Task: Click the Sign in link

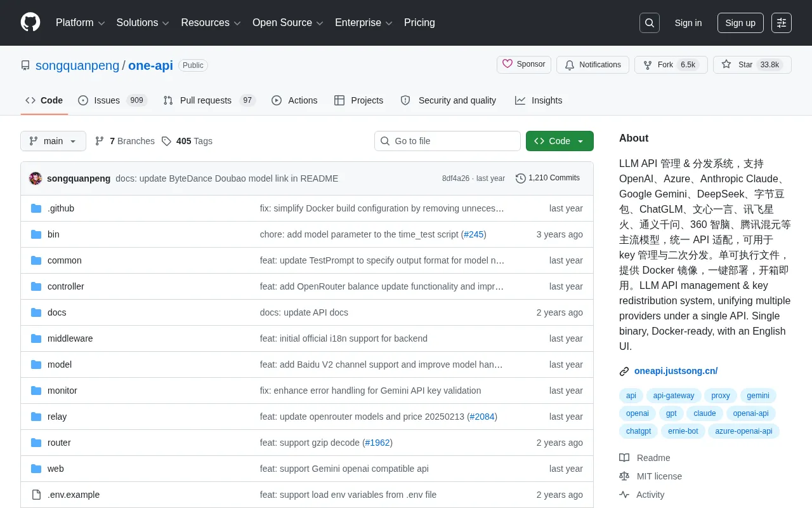Action: pyautogui.click(x=688, y=23)
